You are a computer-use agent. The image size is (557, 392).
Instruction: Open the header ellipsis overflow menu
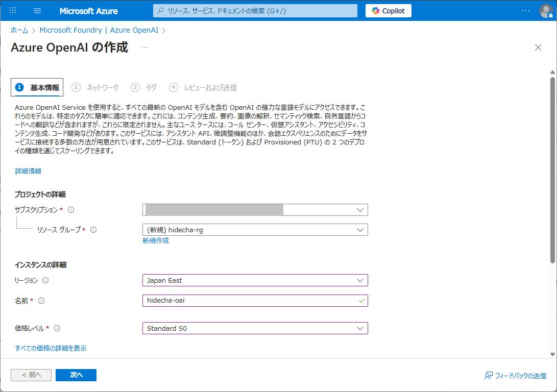click(x=526, y=11)
